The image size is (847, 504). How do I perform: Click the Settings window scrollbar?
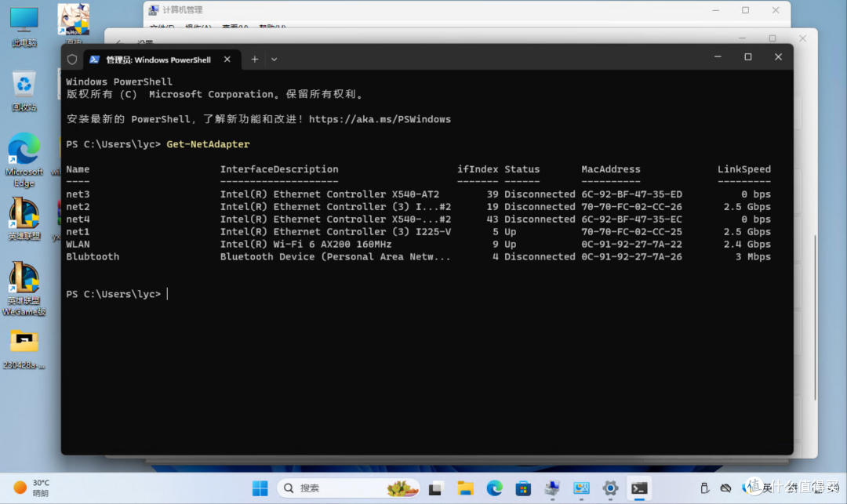point(815,317)
